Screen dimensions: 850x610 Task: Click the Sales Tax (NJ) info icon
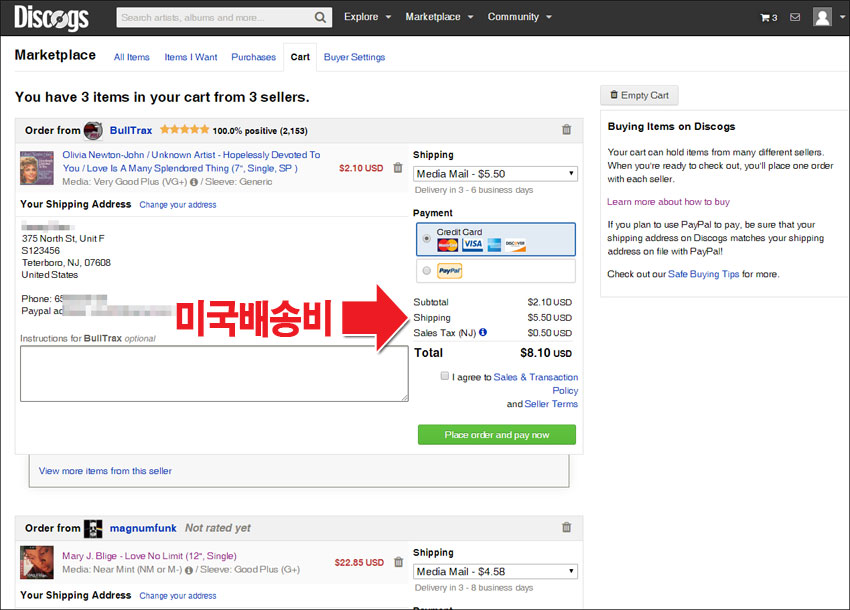(x=483, y=332)
